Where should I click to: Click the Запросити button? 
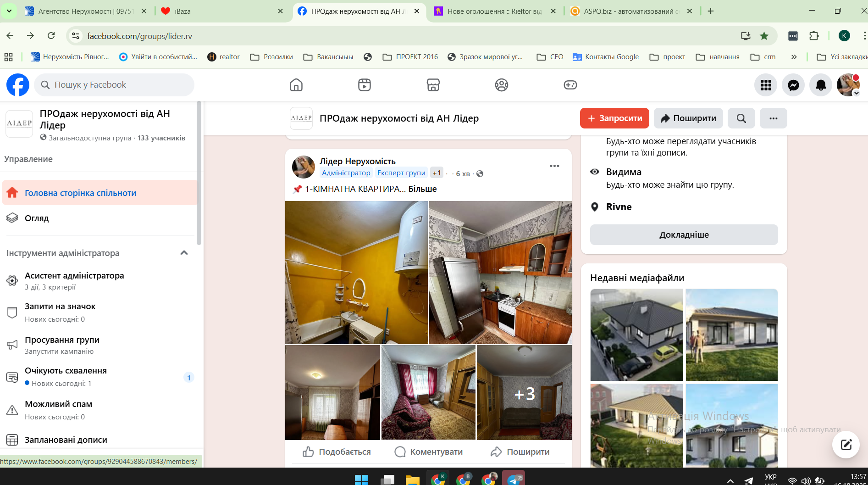coord(614,118)
